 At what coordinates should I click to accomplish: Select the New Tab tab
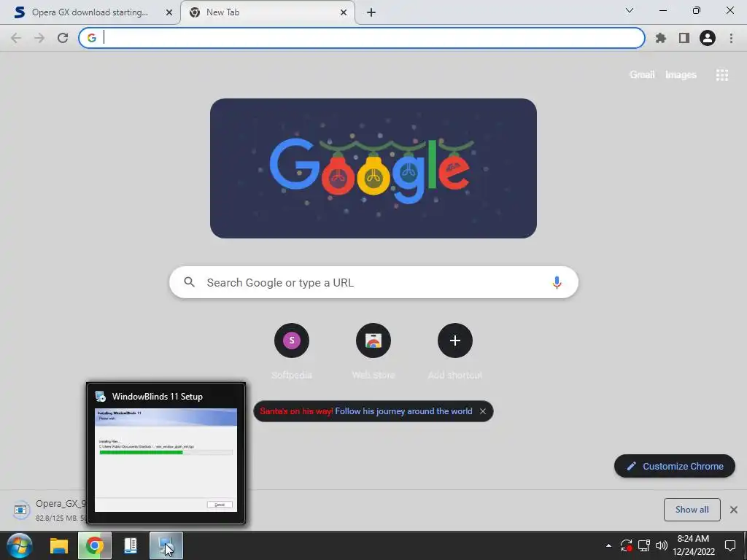click(268, 12)
